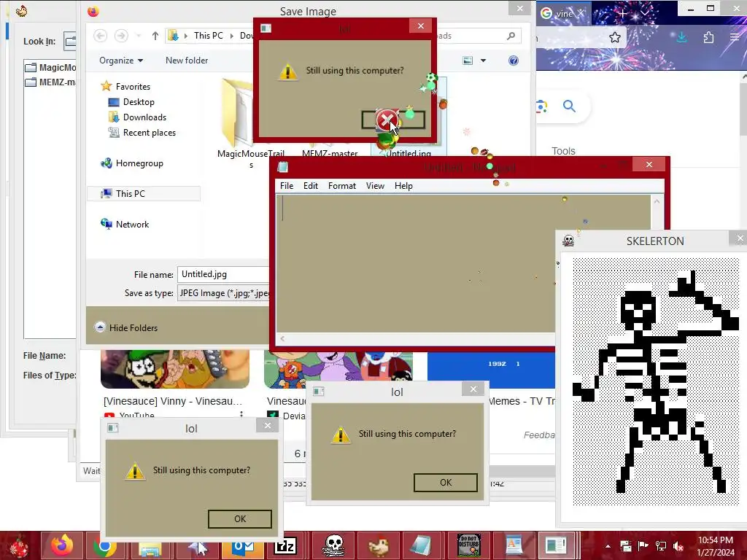747x560 pixels.
Task: Click the chicken taskbar icon
Action: 379,545
